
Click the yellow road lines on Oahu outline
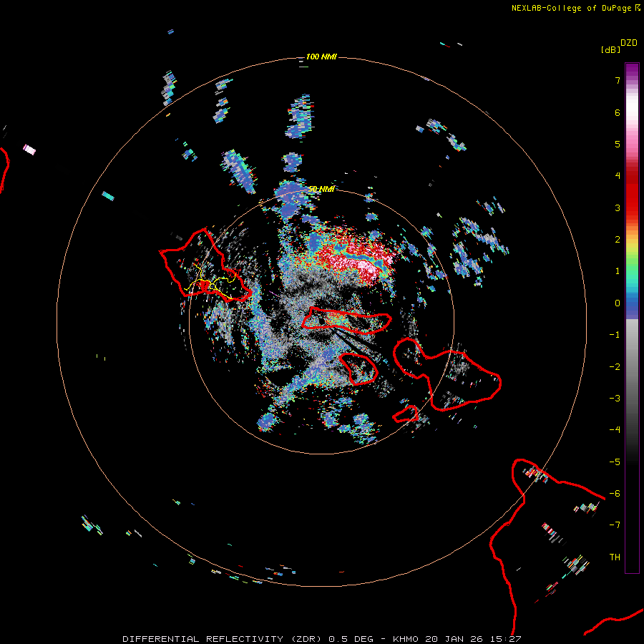[x=210, y=283]
